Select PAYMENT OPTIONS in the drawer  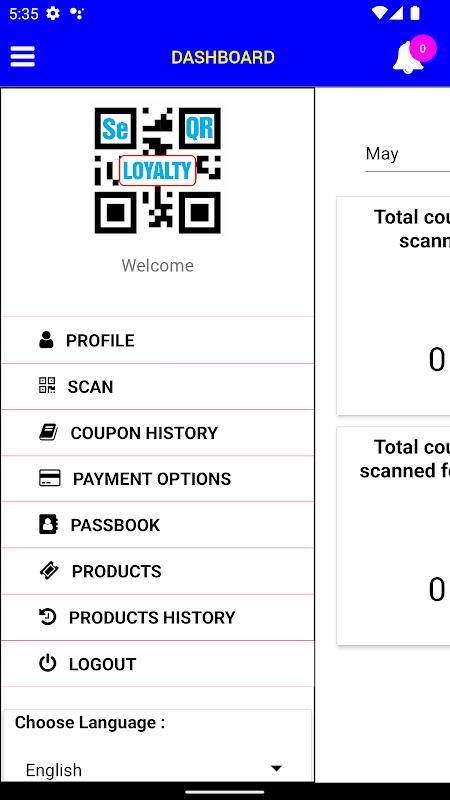point(157,479)
